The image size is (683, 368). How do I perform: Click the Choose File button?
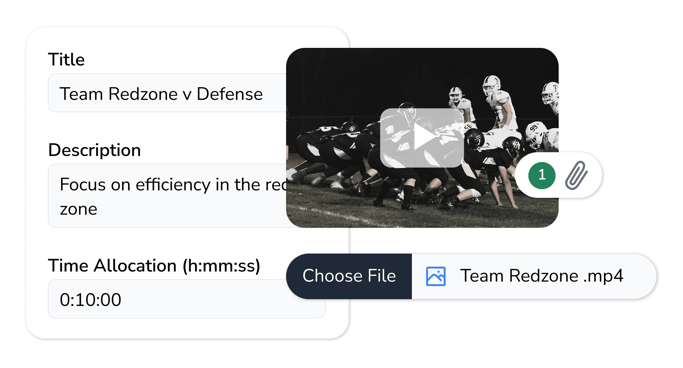tap(349, 276)
